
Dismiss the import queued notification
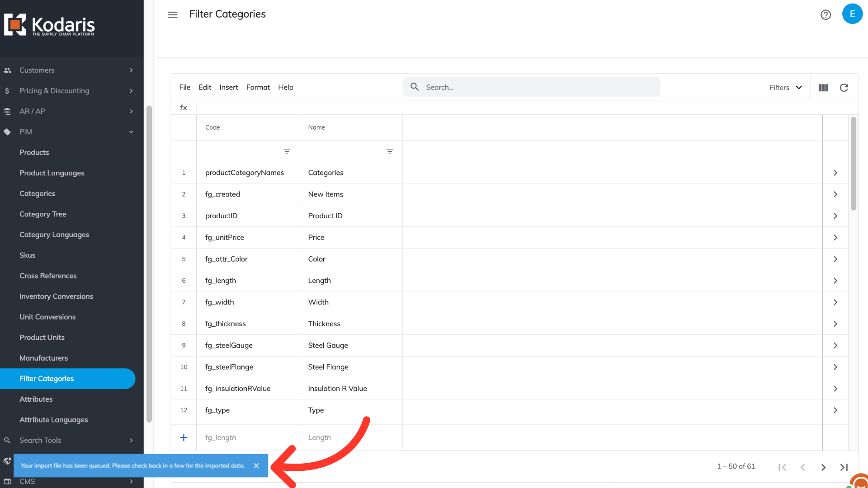tap(256, 465)
